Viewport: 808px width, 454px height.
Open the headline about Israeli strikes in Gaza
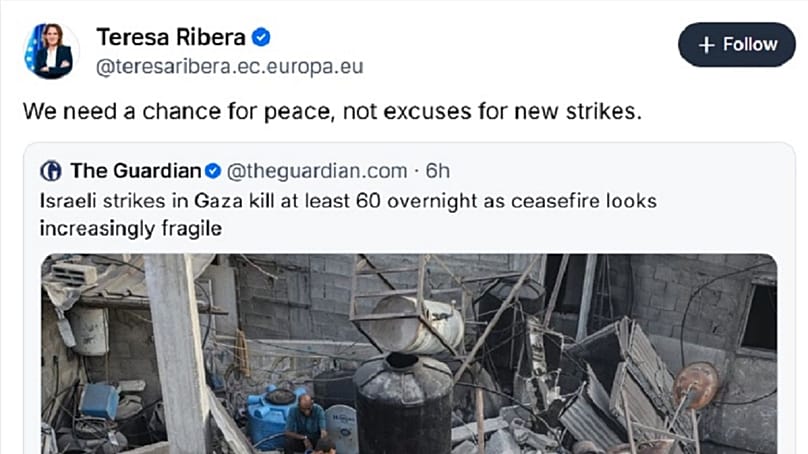(348, 214)
